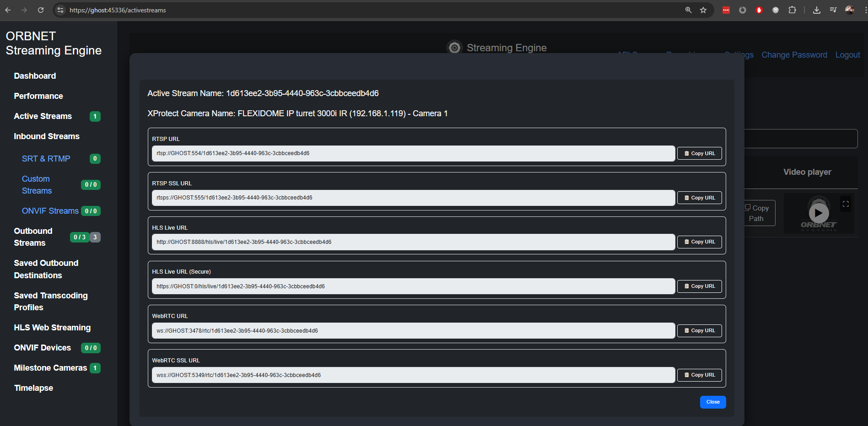Viewport: 868px width, 426px height.
Task: Open Timelapse page
Action: click(x=33, y=388)
